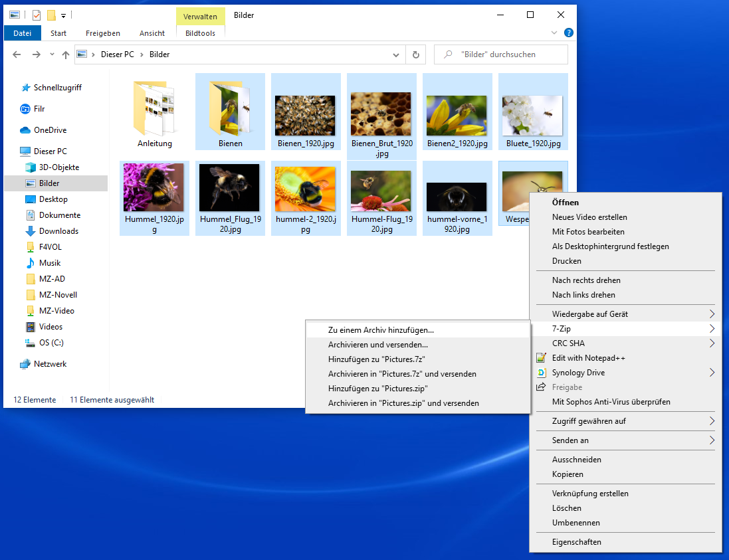Open the Datei tab
This screenshot has width=729, height=560.
(x=23, y=33)
